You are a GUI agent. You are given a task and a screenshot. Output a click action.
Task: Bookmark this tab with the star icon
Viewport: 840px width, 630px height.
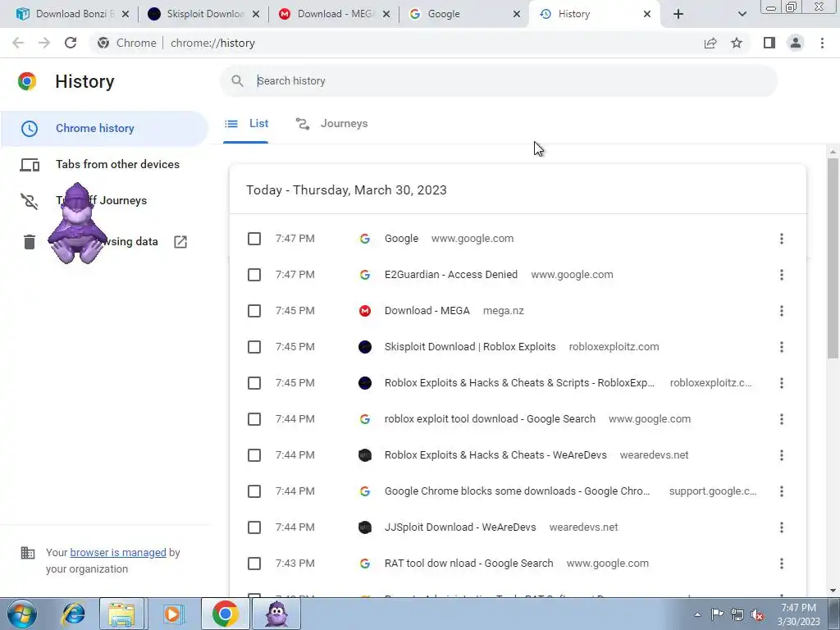click(x=737, y=43)
